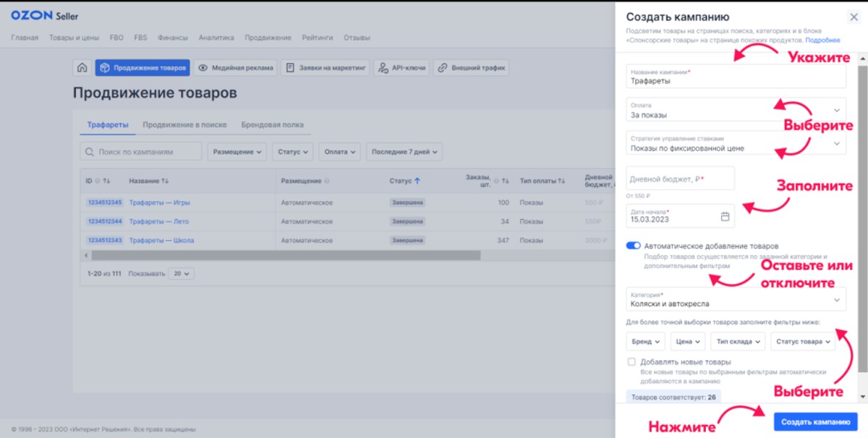Click campaign ID 1234512343
868x438 pixels.
tap(105, 240)
